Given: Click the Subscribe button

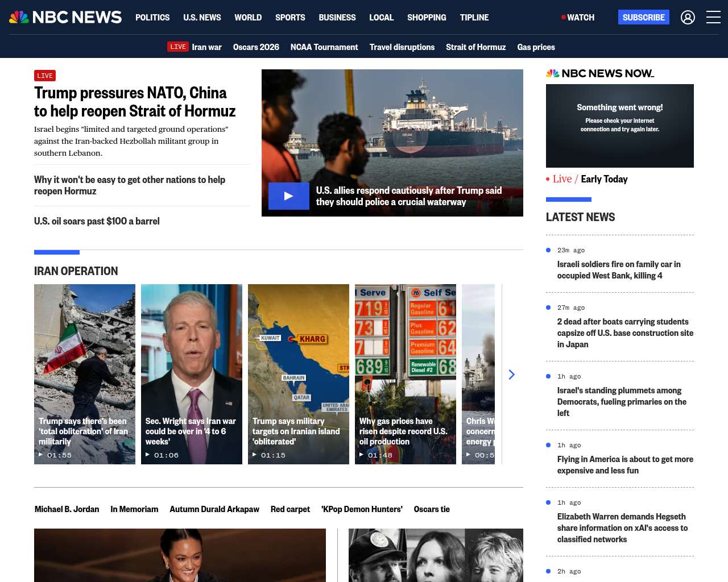Looking at the screenshot, I should point(644,17).
